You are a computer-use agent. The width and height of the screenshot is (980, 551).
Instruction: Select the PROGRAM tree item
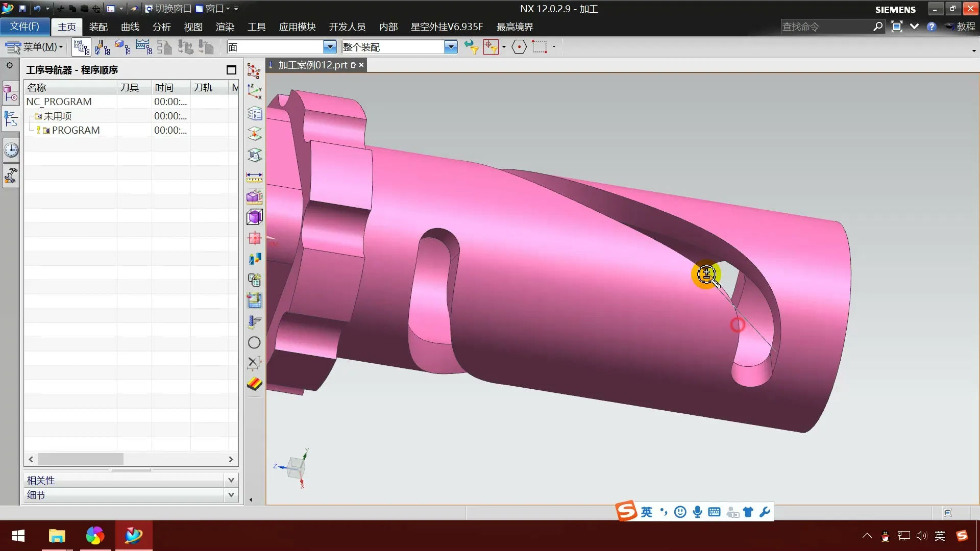[76, 130]
